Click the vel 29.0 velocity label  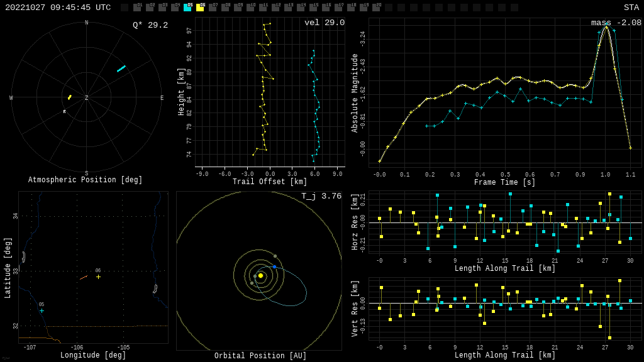[x=324, y=23]
